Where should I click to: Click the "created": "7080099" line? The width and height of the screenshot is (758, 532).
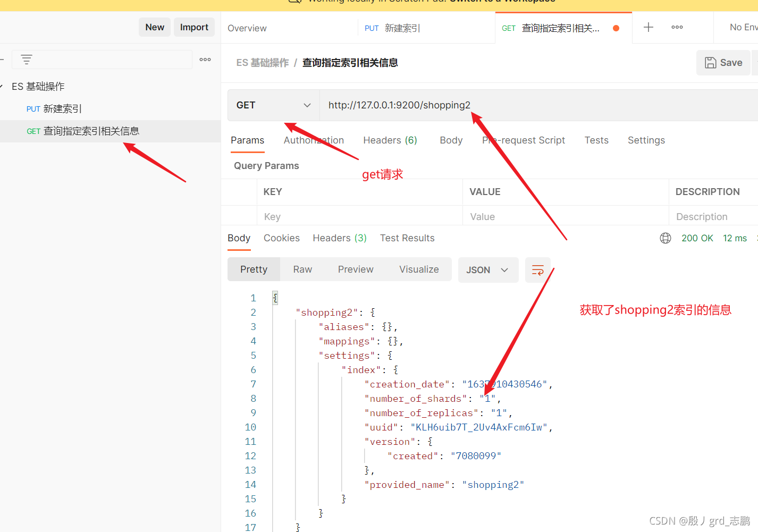point(444,456)
